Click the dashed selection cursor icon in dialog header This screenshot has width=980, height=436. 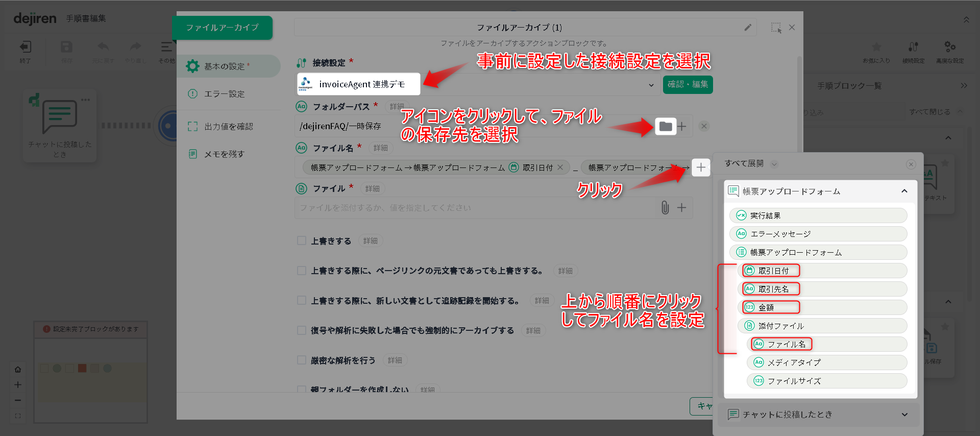pos(776,28)
